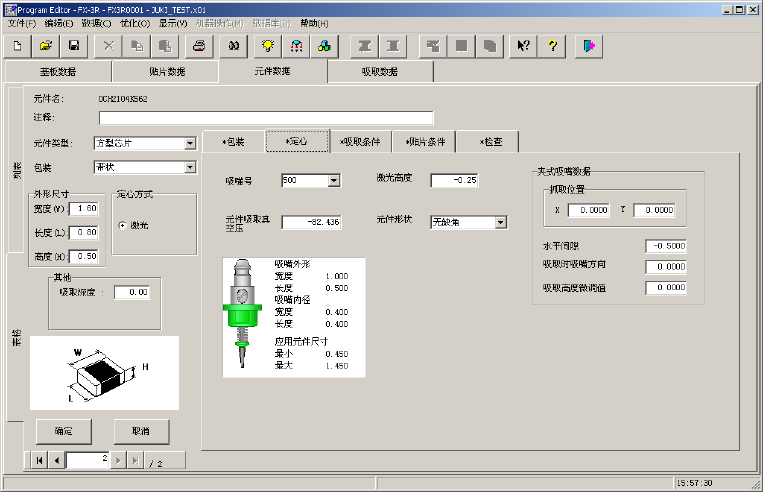The image size is (763, 492).
Task: Expand the 吸嘴号 500 dropdown
Action: [x=334, y=181]
